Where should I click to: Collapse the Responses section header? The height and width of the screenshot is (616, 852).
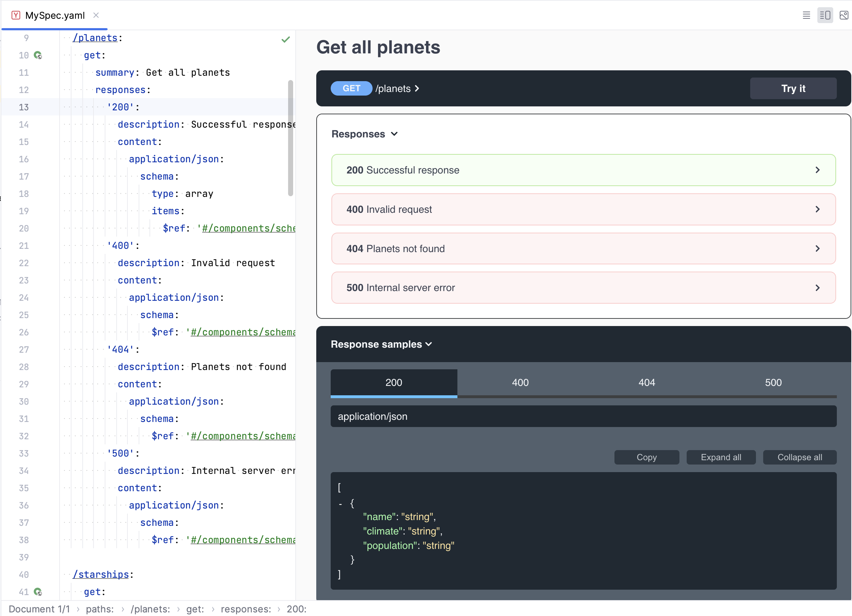pyautogui.click(x=364, y=134)
